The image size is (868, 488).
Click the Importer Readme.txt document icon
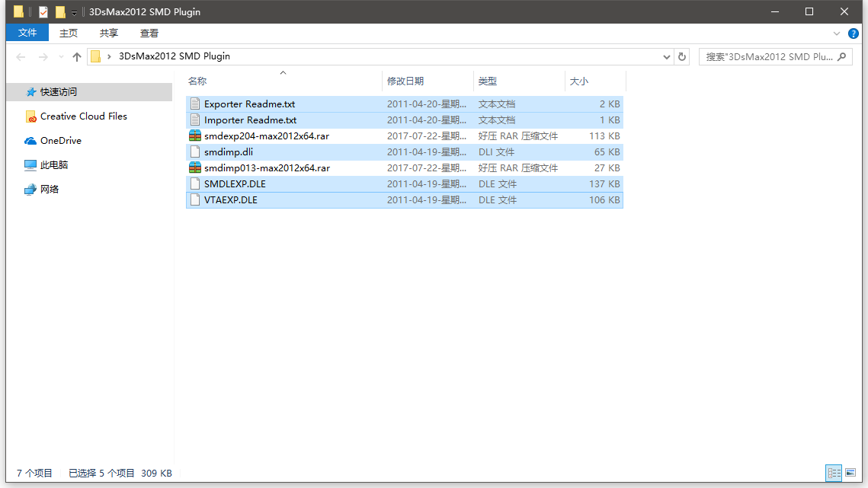(195, 120)
